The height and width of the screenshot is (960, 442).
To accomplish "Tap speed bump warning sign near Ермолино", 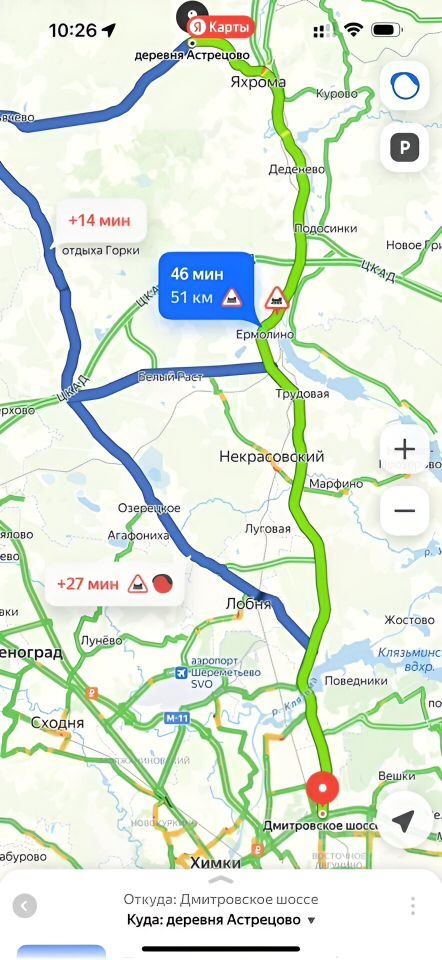I will [277, 299].
